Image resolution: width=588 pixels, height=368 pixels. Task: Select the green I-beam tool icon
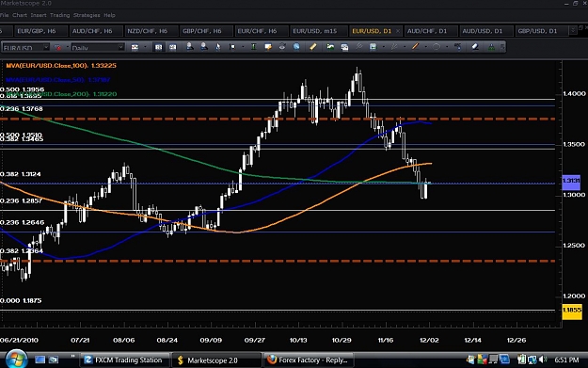[253, 47]
